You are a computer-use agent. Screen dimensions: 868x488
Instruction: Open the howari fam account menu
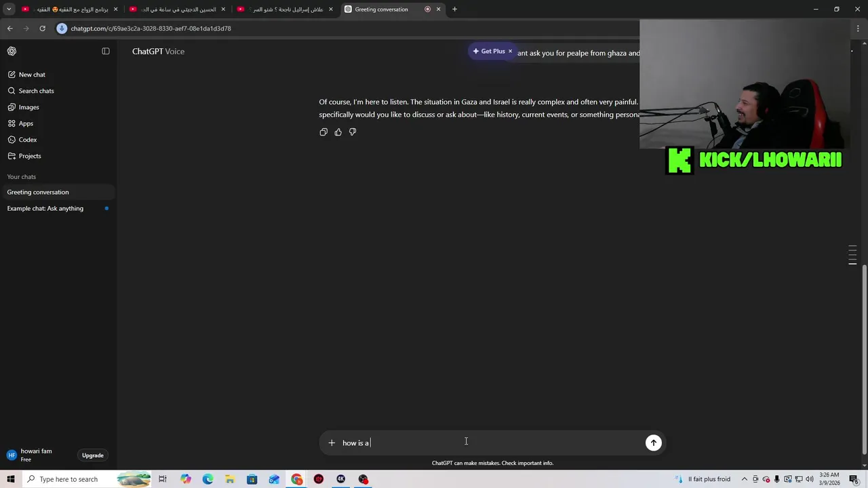(37, 455)
